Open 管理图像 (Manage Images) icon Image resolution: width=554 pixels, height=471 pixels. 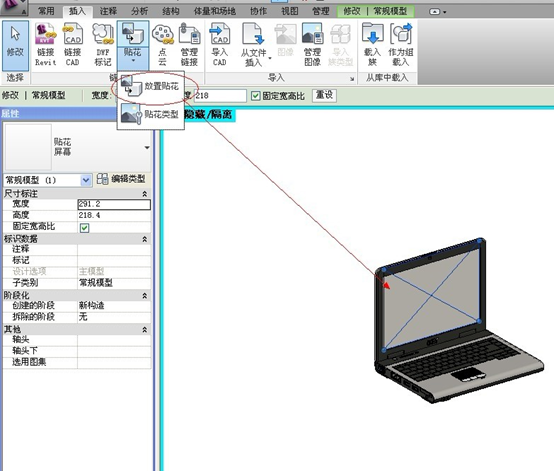pos(312,45)
